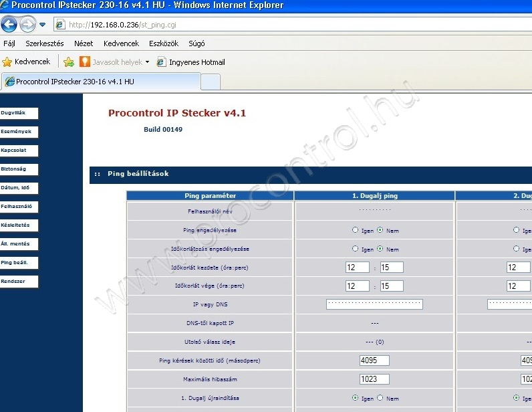532x412 pixels.
Task: Click the browser Forward arrow button
Action: pyautogui.click(x=27, y=25)
